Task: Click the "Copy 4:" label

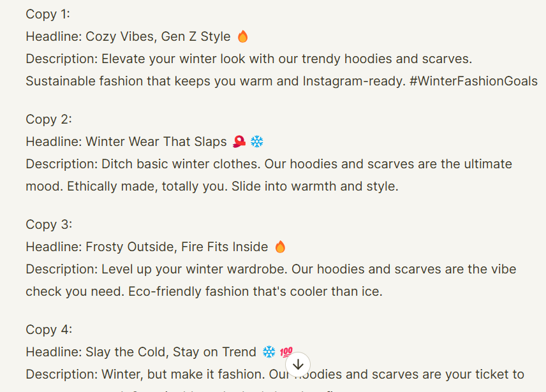Action: [49, 330]
